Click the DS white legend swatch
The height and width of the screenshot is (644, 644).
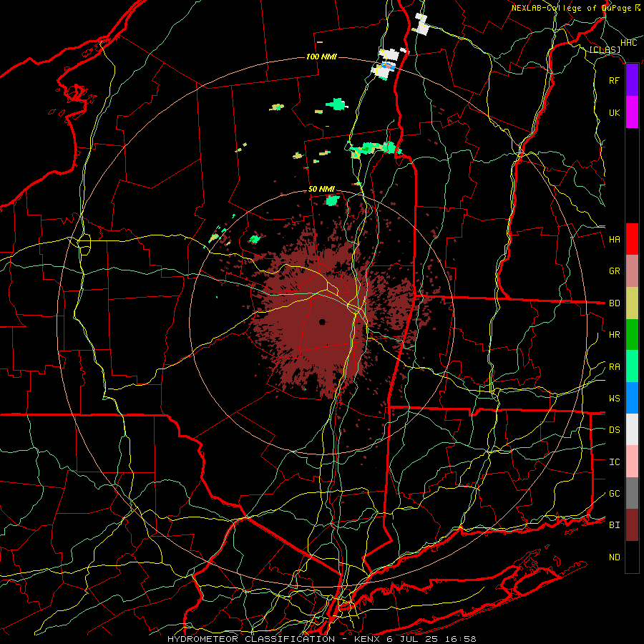coord(632,429)
